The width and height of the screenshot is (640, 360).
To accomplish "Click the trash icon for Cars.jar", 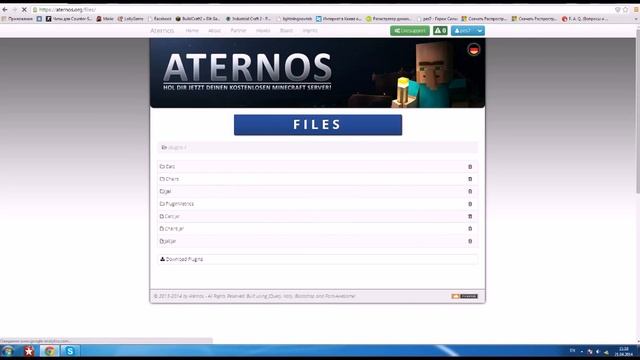I will coord(470,216).
